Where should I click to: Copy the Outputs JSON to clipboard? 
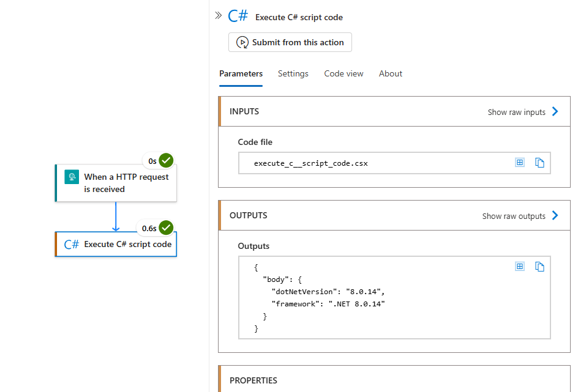539,266
